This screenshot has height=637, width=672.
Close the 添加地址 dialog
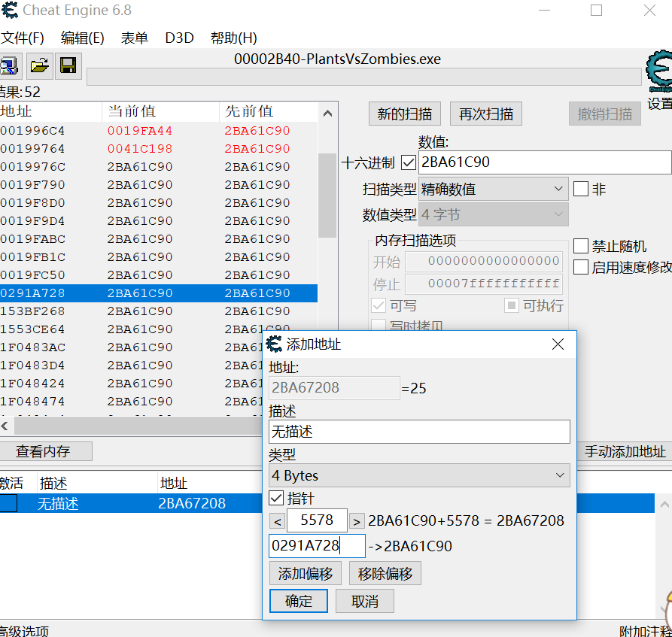pos(558,344)
